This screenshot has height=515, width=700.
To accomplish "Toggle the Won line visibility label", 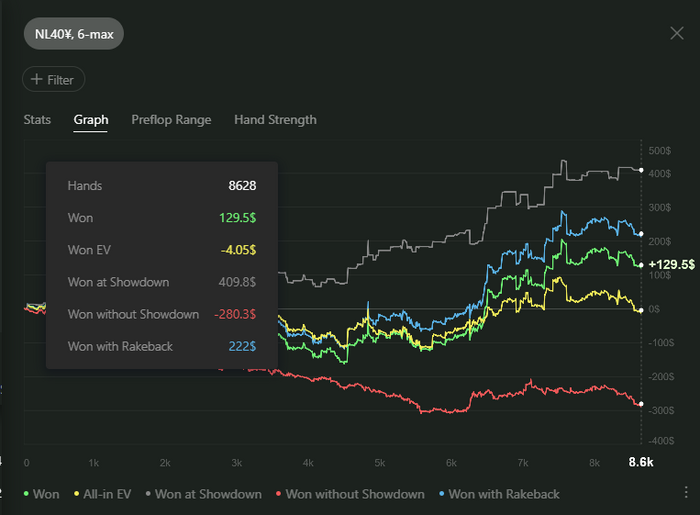I will click(x=46, y=494).
